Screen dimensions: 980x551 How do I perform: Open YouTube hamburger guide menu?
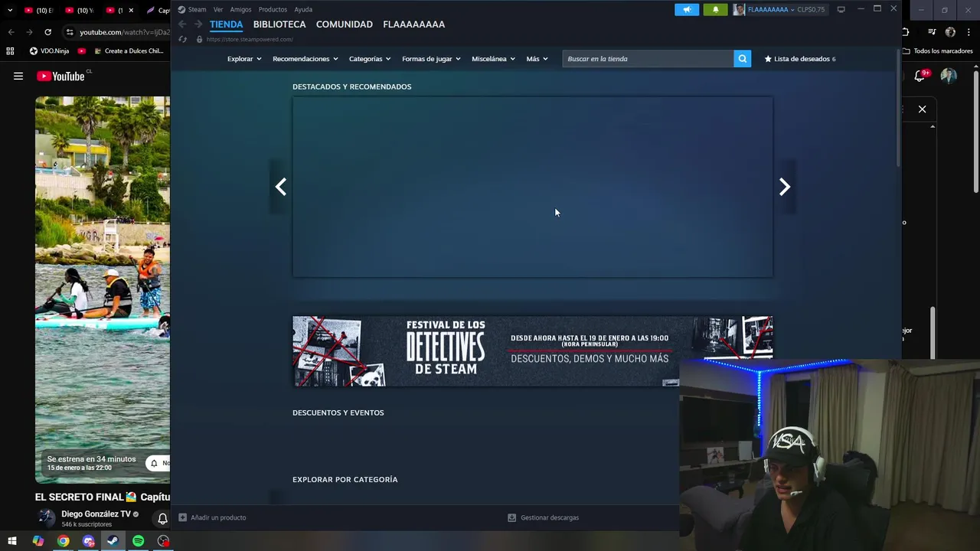18,76
